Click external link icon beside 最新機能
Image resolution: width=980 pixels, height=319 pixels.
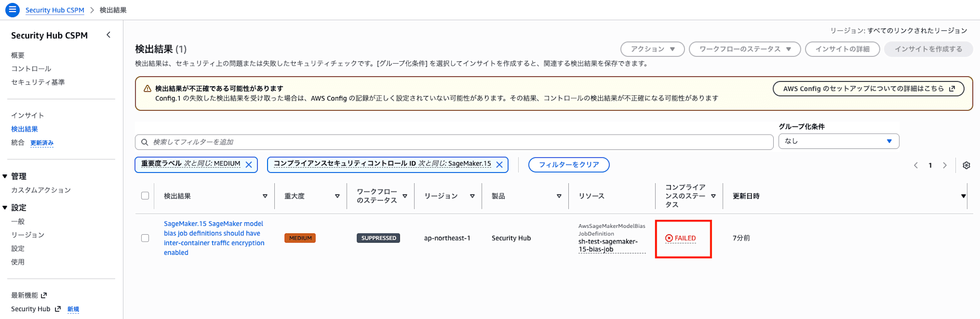coord(44,295)
